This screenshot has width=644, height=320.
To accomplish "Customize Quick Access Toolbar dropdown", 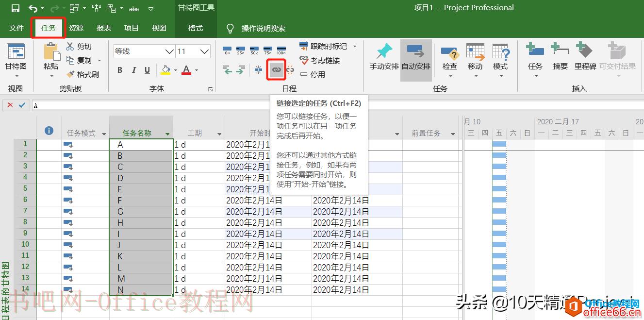I will 151,8.
